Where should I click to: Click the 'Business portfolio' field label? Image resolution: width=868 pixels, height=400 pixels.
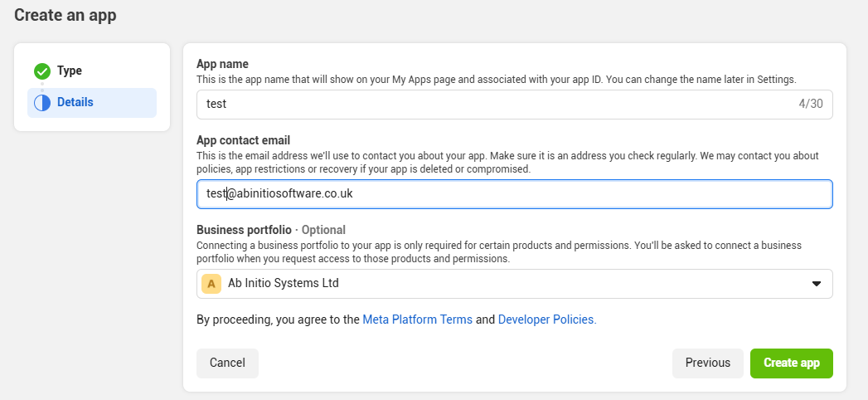[244, 230]
